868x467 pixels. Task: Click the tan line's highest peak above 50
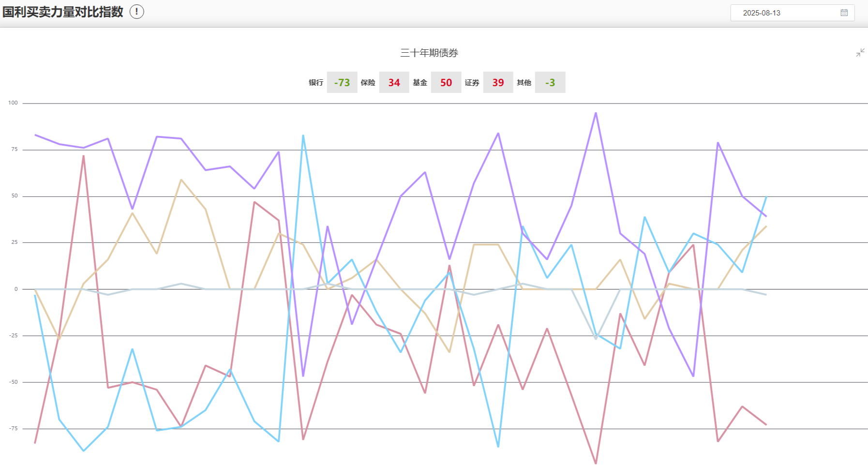click(x=181, y=180)
